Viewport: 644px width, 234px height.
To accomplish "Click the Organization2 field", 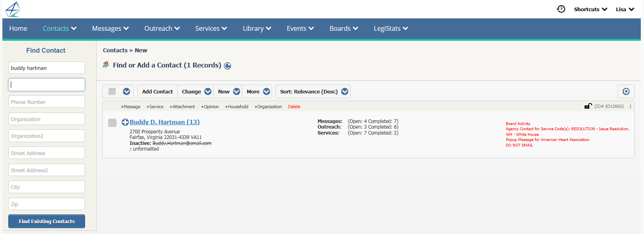I will (47, 136).
